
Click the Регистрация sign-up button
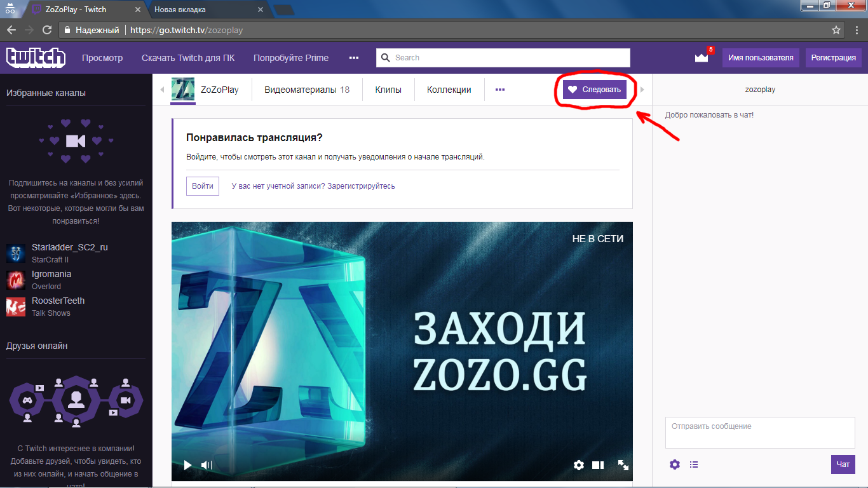834,58
